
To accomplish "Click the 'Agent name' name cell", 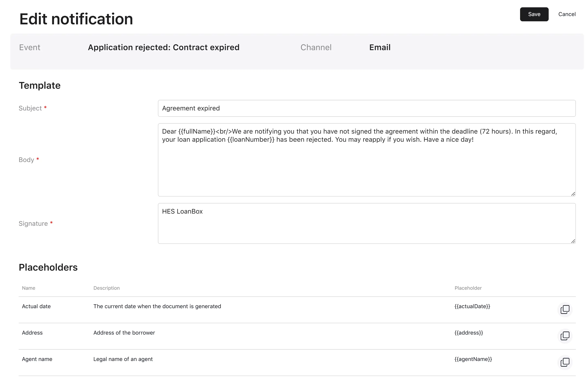I will tap(37, 359).
